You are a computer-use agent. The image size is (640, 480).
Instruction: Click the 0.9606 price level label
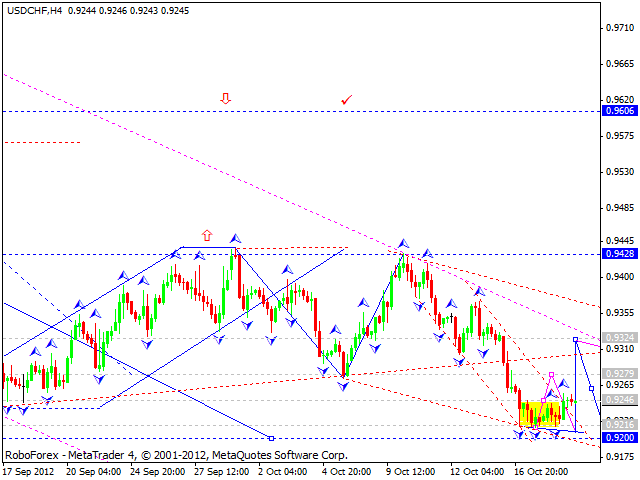[x=619, y=111]
